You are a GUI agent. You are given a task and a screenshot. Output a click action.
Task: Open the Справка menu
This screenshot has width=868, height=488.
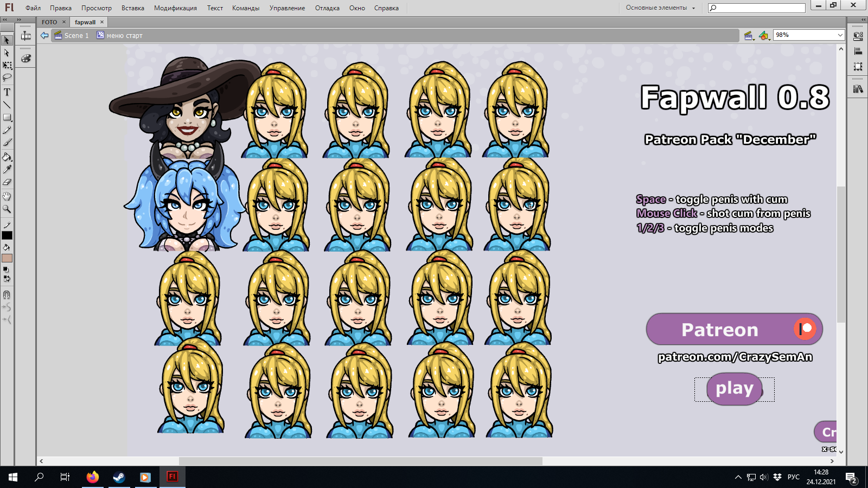coord(386,8)
